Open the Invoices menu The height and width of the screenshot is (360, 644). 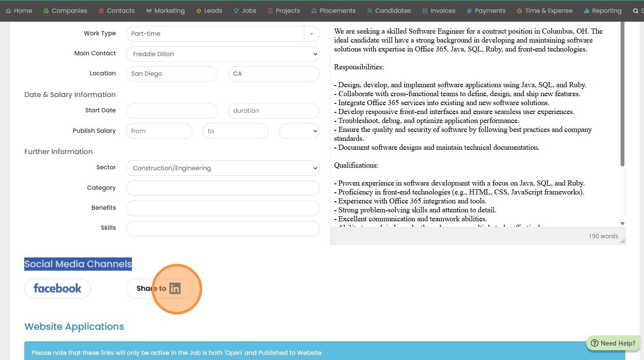coord(439,11)
